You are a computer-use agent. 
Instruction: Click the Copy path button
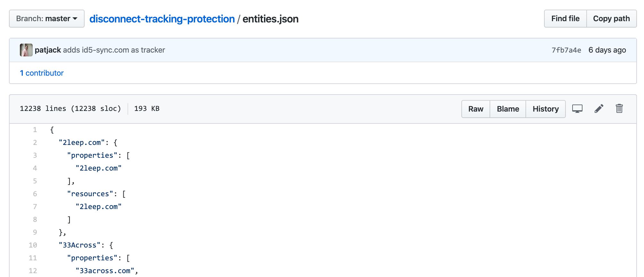click(611, 19)
